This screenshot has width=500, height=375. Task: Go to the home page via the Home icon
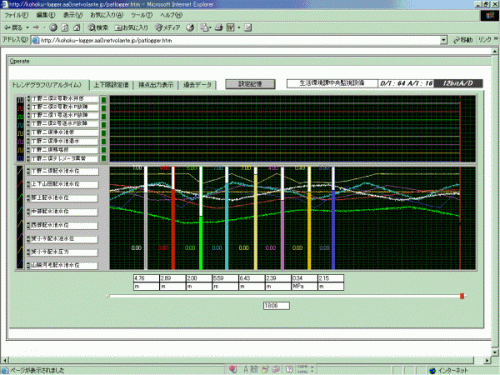76,28
